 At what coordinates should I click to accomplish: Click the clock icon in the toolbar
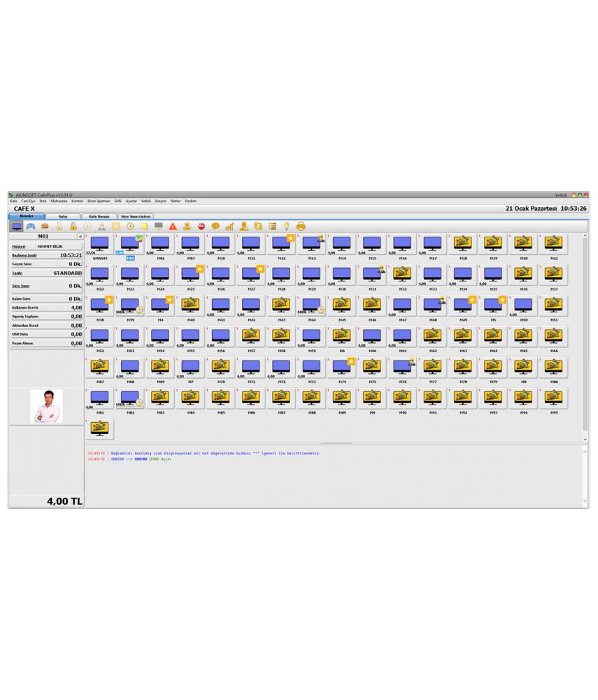click(130, 227)
